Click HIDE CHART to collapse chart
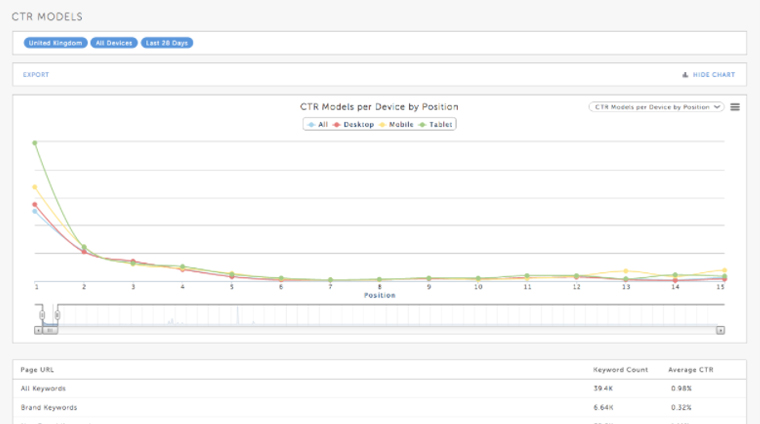760x424 pixels. 714,75
